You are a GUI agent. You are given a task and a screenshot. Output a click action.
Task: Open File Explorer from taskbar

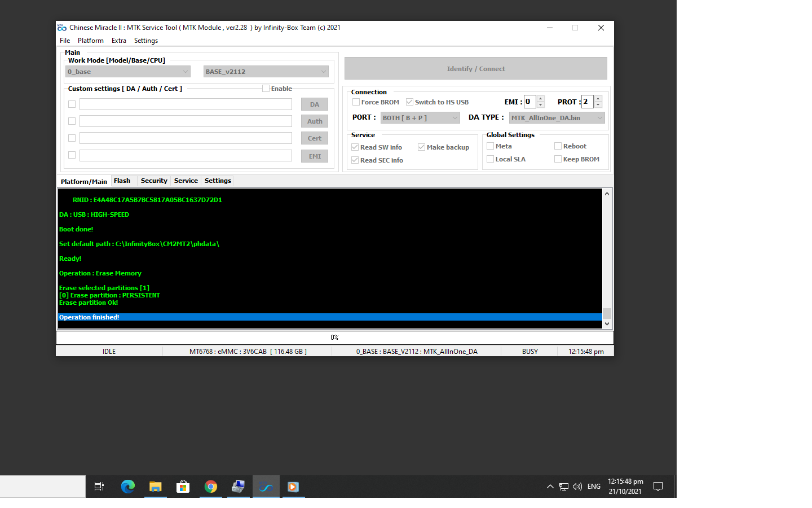(156, 487)
